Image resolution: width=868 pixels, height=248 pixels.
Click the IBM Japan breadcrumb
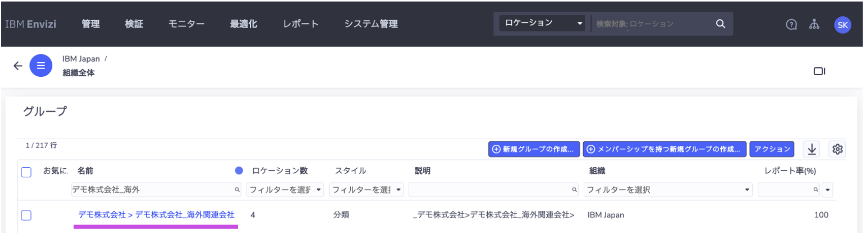pos(81,59)
